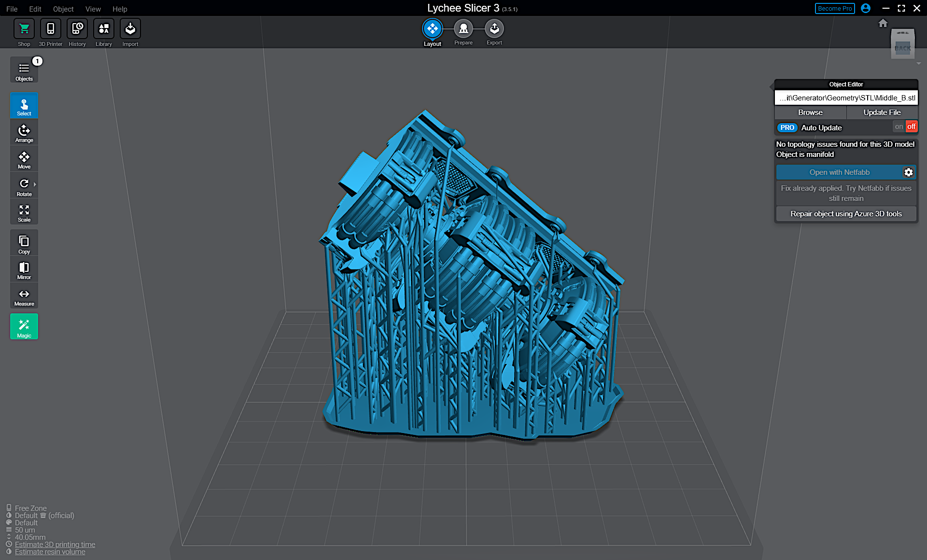
Task: Toggle the Select tool active state
Action: (24, 105)
